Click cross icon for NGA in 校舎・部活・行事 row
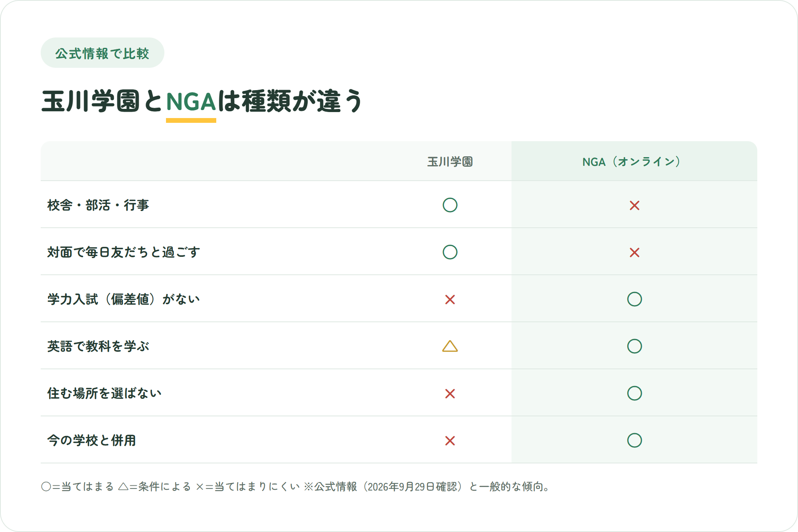This screenshot has width=798, height=532. pos(634,205)
